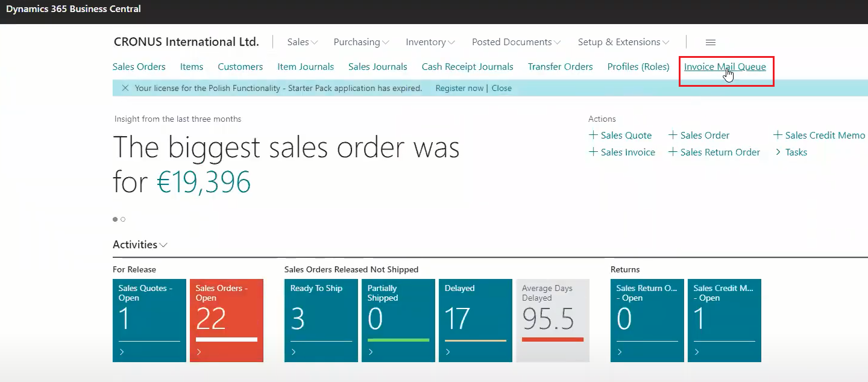
Task: Click the plus icon beside Sales Order
Action: point(673,135)
